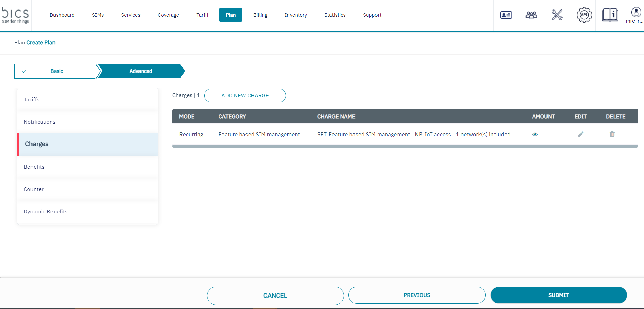Open the Billing menu
Image resolution: width=644 pixels, height=309 pixels.
(260, 15)
